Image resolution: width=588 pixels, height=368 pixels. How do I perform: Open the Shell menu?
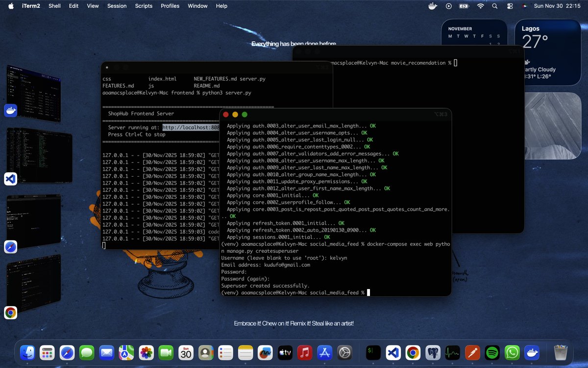click(54, 6)
